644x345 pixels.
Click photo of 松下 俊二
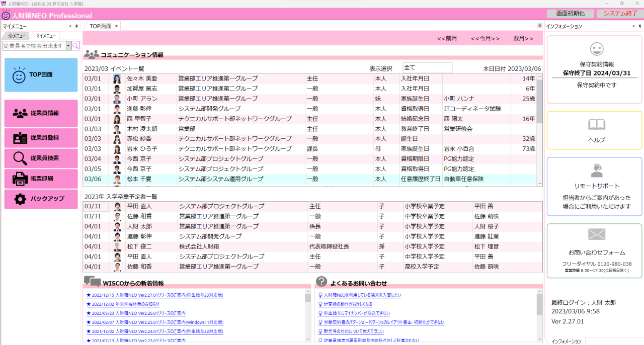118,247
